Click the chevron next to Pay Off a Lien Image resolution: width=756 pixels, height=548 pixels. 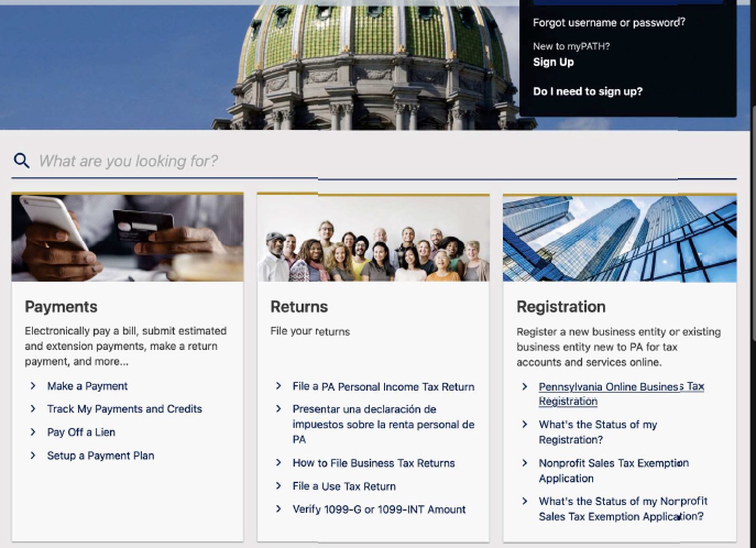(33, 432)
